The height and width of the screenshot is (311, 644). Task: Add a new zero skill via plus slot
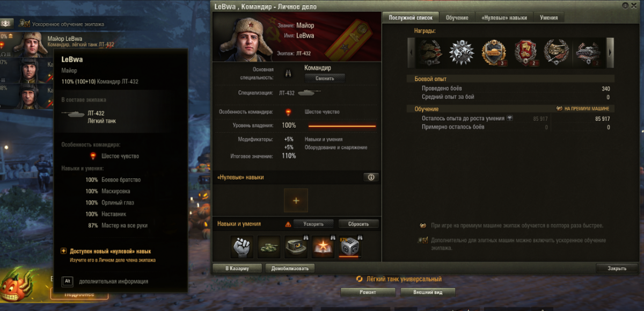[296, 200]
